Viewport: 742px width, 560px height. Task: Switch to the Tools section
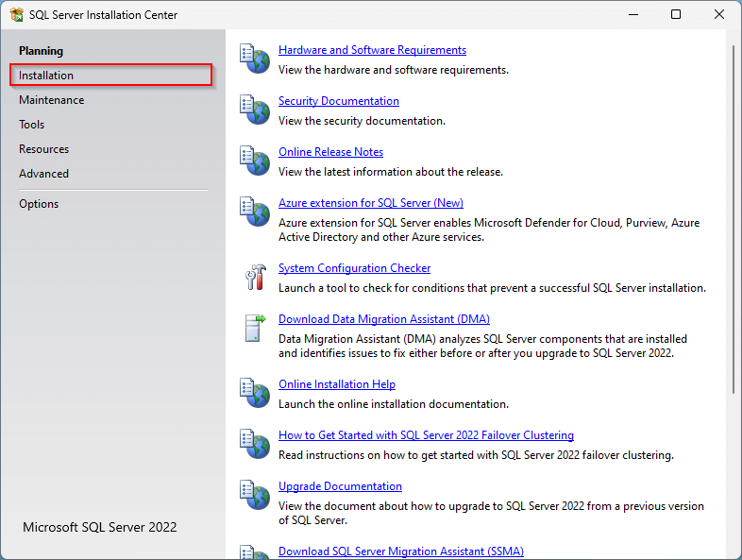pyautogui.click(x=32, y=125)
